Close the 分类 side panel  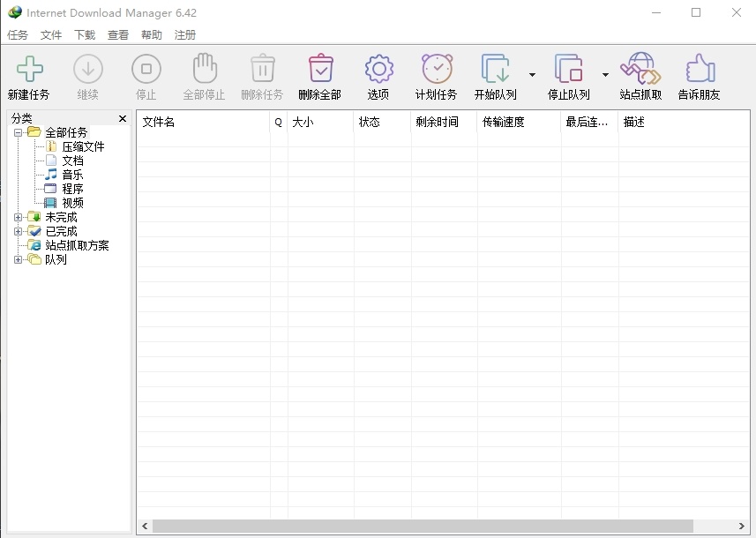123,118
